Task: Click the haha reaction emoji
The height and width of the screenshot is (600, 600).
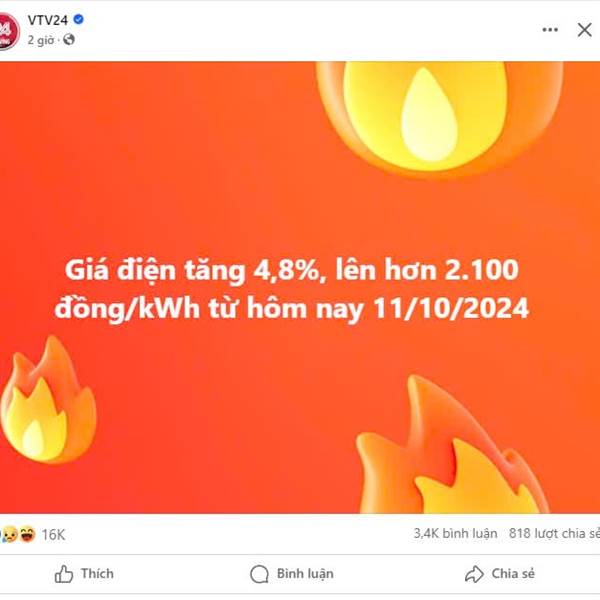Action: coord(27,534)
